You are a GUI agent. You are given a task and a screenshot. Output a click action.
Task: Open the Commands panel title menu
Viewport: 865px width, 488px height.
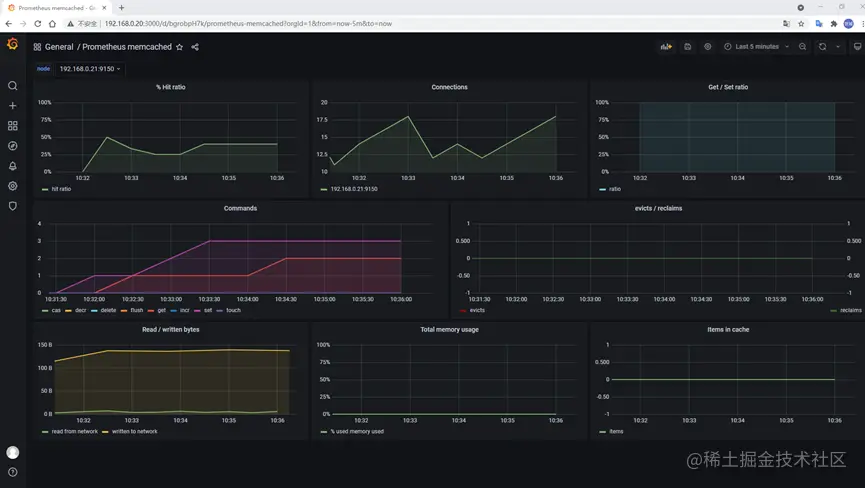pyautogui.click(x=240, y=208)
